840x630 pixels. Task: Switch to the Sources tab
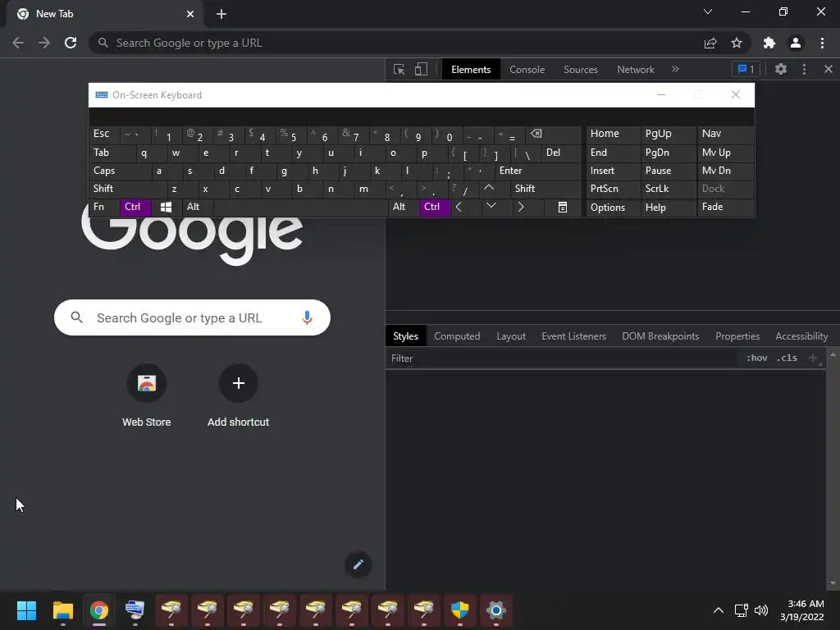coord(581,70)
